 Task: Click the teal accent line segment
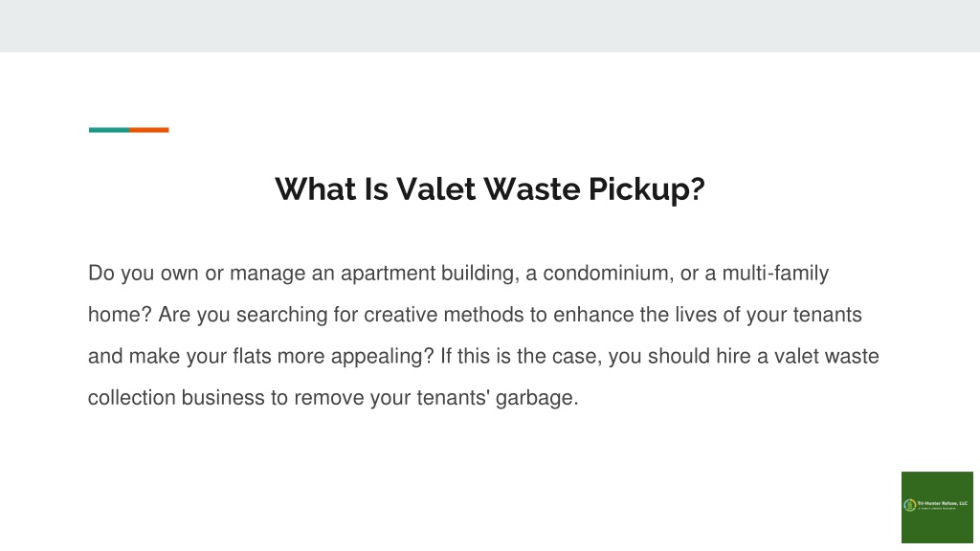[x=109, y=130]
